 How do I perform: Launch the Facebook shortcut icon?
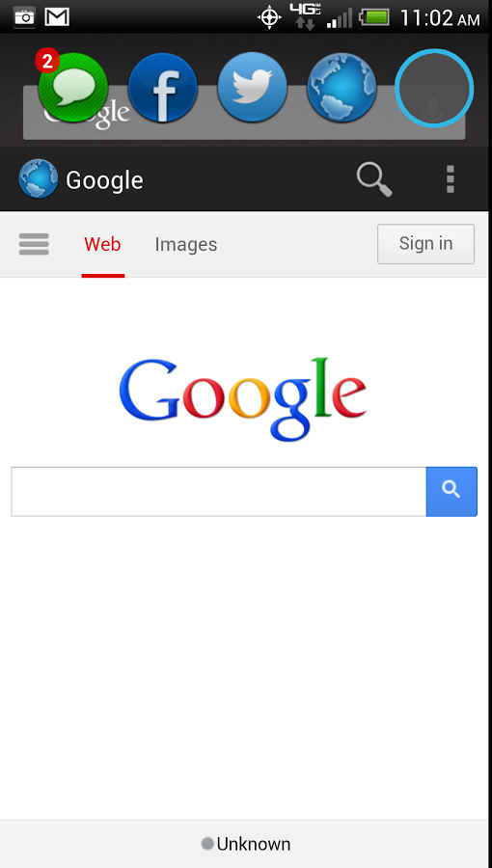163,88
